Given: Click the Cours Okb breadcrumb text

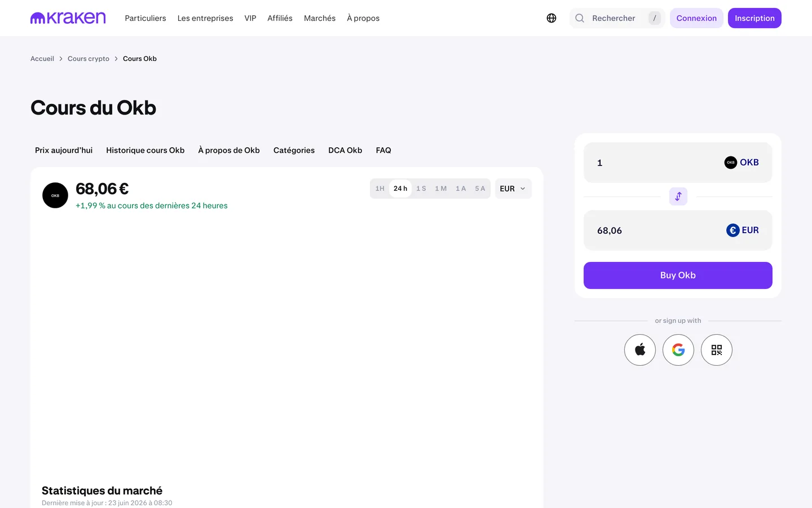Looking at the screenshot, I should [x=140, y=59].
